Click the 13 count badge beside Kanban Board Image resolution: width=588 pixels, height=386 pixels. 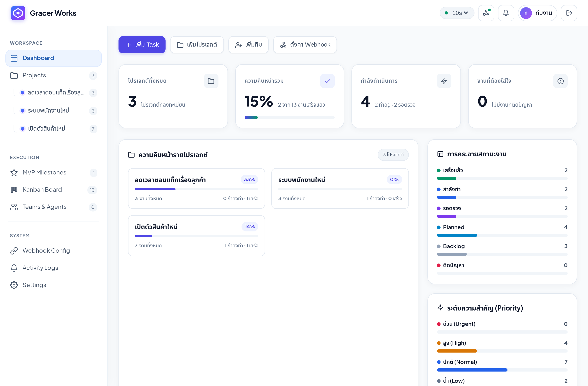tap(92, 190)
